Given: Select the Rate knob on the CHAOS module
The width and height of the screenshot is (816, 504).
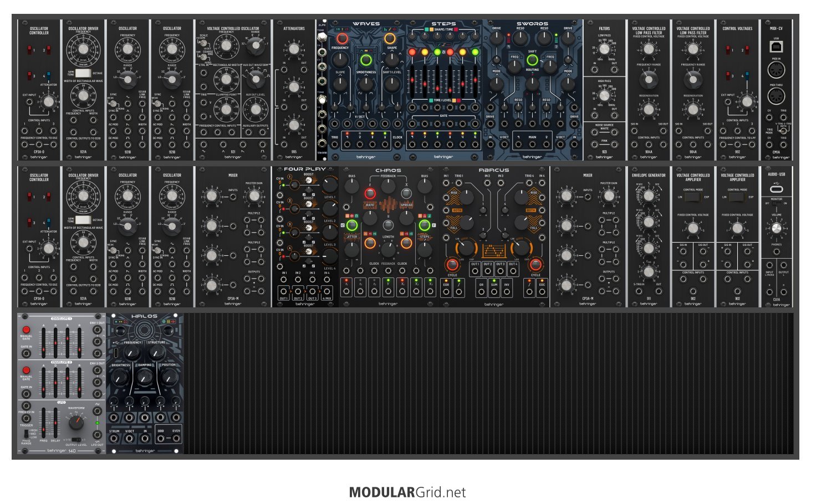Looking at the screenshot, I should [370, 217].
